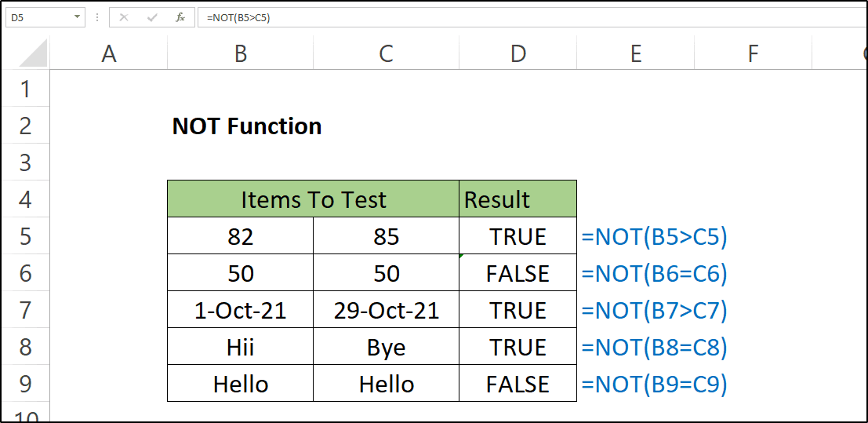Select the TRUE result in row 8
868x423 pixels.
(x=518, y=347)
